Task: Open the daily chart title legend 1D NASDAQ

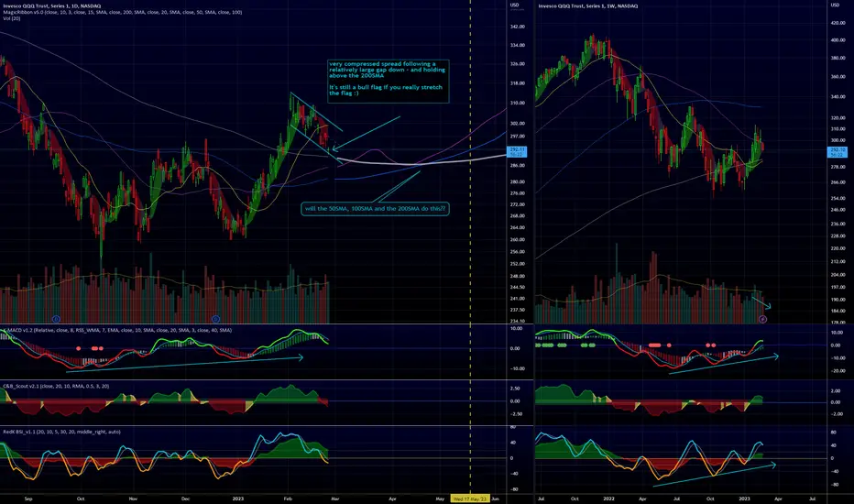Action: coord(51,6)
